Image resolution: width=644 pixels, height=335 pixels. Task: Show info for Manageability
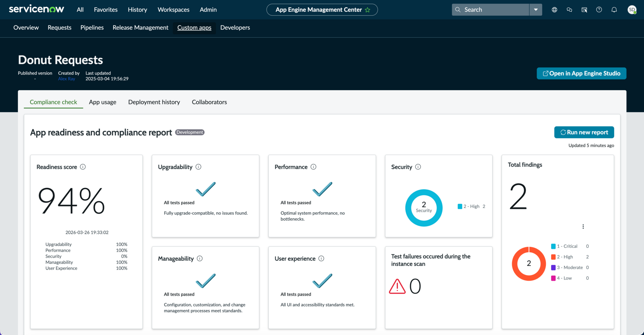200,259
